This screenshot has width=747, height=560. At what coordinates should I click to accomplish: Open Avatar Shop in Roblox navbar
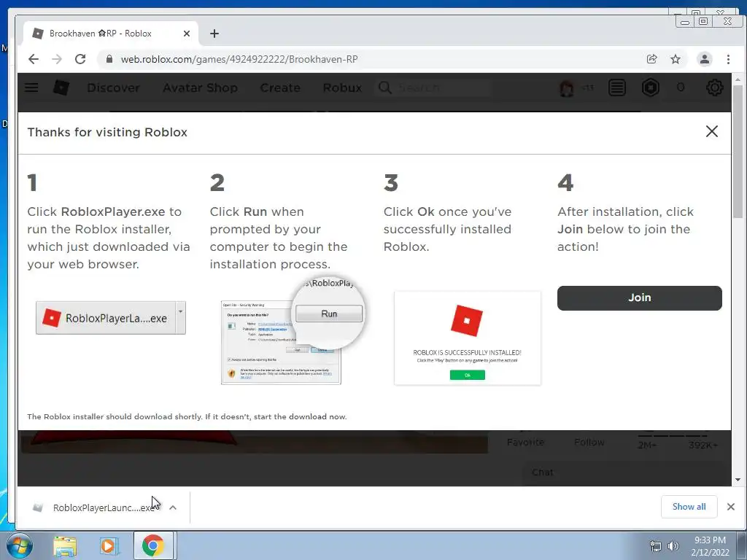(x=200, y=87)
